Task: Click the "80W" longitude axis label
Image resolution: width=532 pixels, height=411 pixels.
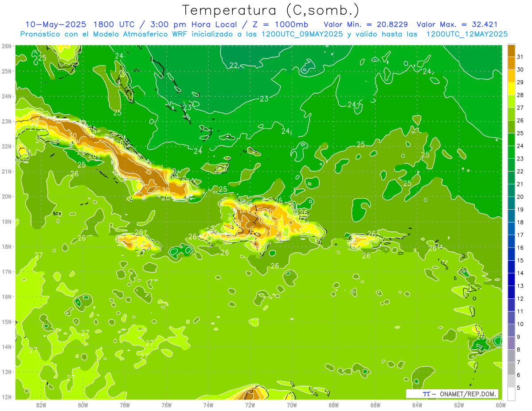Action: pyautogui.click(x=83, y=405)
